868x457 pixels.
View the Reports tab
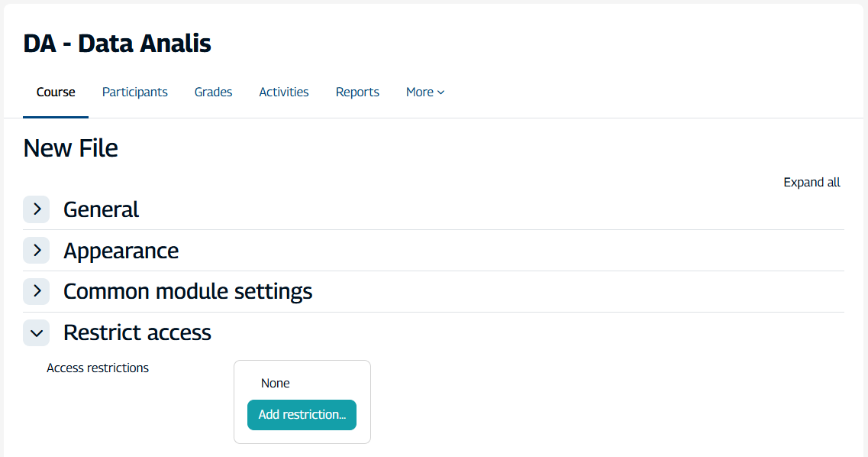[x=357, y=92]
